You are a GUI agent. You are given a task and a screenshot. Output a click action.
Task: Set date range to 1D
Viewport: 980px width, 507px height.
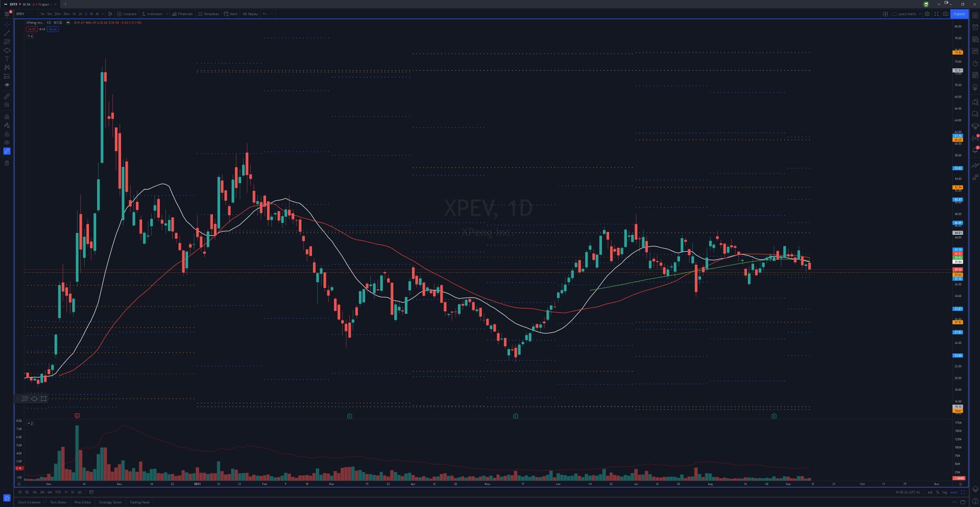[20, 492]
